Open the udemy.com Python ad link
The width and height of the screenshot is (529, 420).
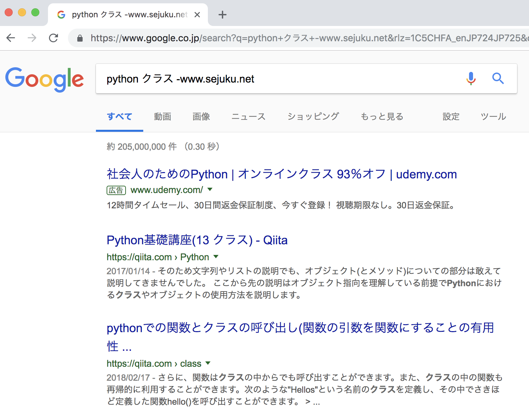click(x=282, y=174)
